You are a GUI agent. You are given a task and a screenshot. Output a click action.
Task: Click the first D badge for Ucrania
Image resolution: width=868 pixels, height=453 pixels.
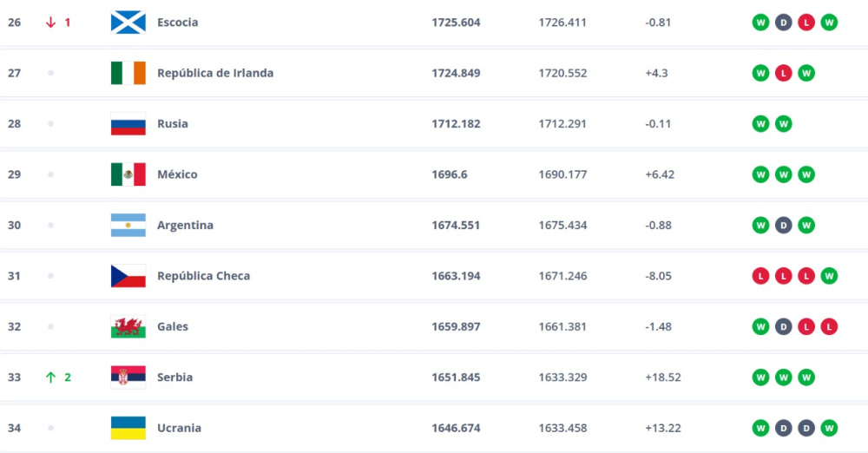(x=784, y=428)
